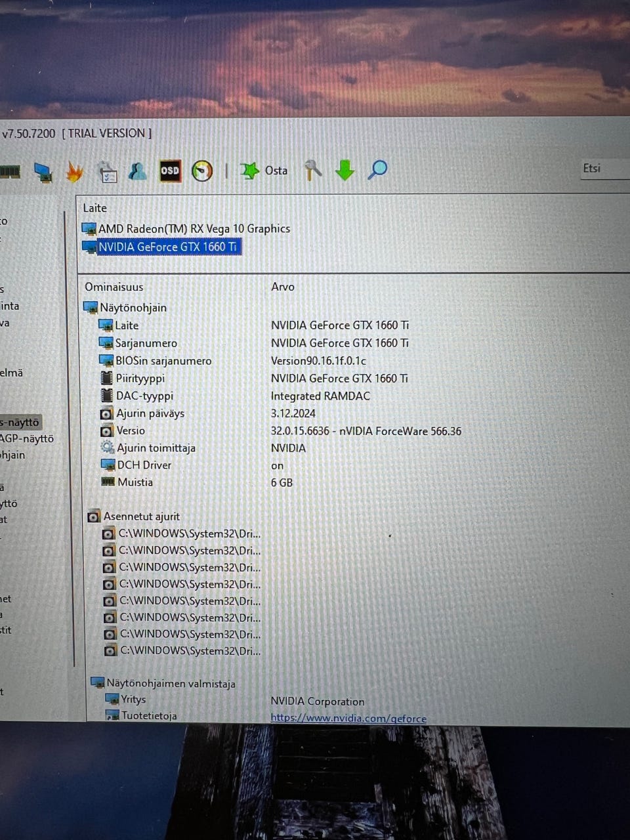Click the memory icon beside Muistia
The height and width of the screenshot is (840, 630).
point(108,482)
